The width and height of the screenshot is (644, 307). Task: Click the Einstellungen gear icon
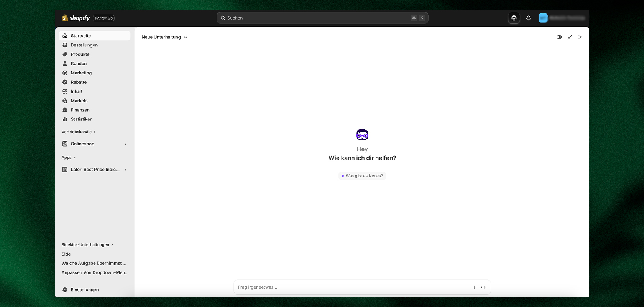pyautogui.click(x=65, y=290)
